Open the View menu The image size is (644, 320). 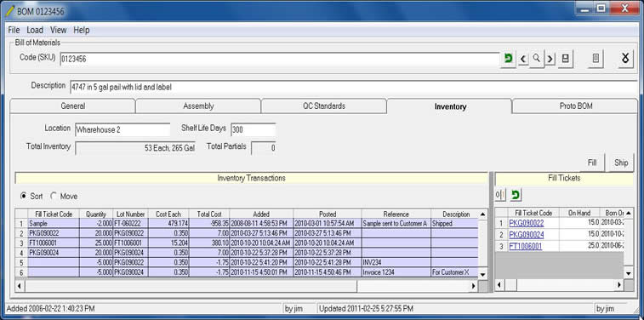[x=59, y=30]
